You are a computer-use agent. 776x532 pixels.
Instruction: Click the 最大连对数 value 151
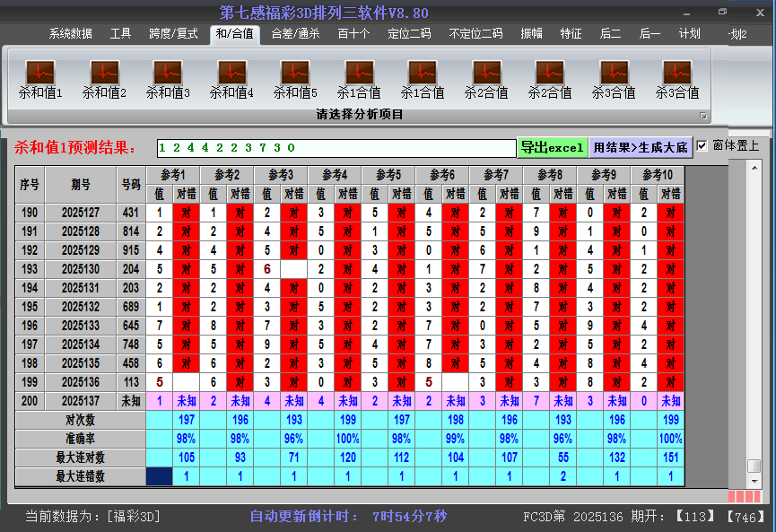click(x=670, y=458)
